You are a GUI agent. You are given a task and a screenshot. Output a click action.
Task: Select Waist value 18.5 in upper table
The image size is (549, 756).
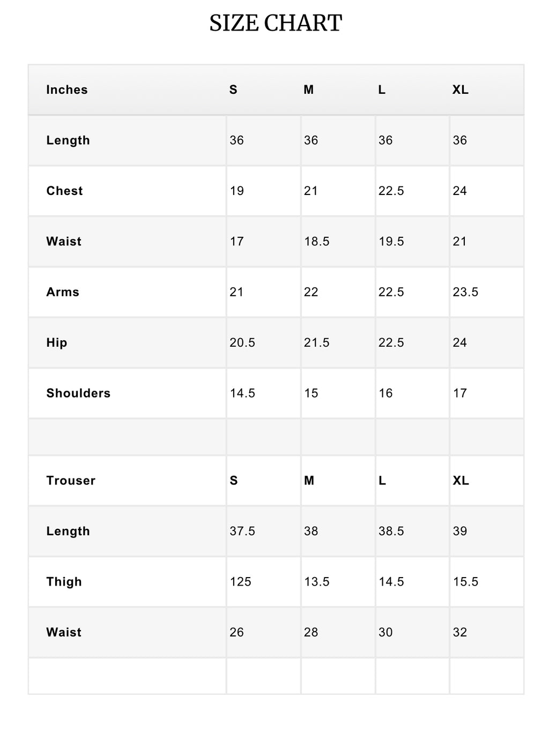click(317, 242)
